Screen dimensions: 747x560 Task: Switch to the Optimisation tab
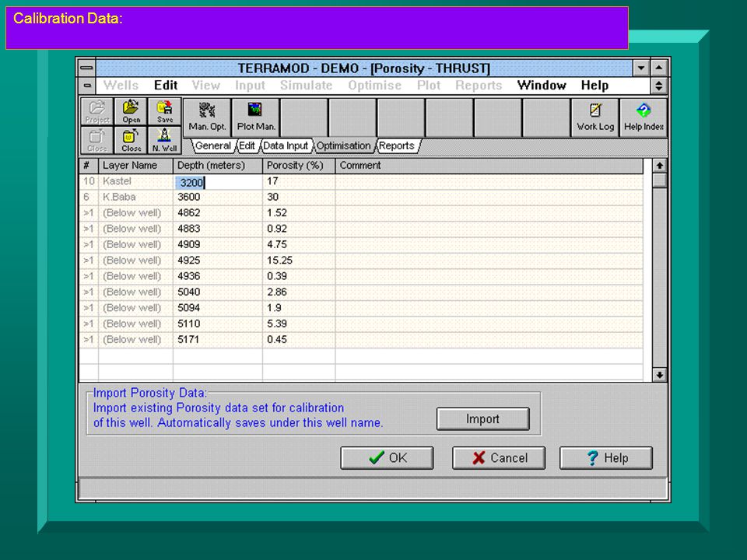(343, 145)
